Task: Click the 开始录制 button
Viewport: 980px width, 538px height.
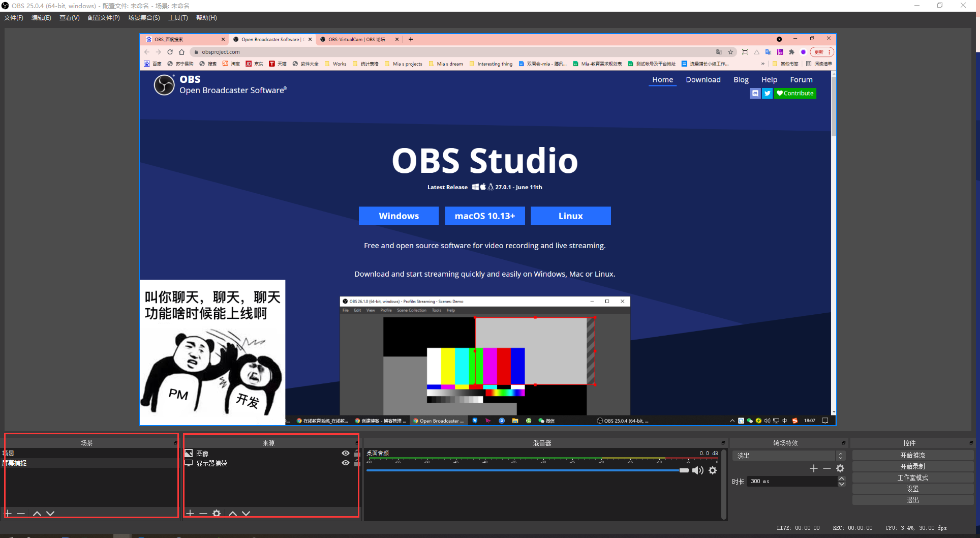Action: click(913, 466)
